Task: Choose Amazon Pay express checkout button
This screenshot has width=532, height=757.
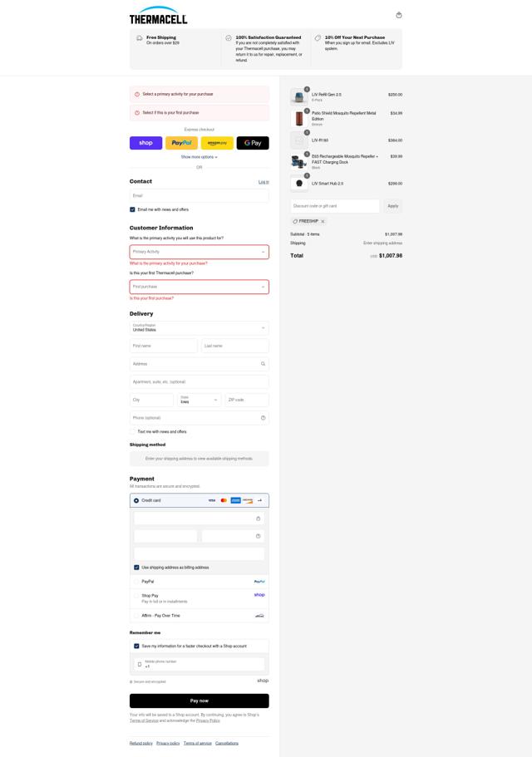Action: click(x=217, y=143)
